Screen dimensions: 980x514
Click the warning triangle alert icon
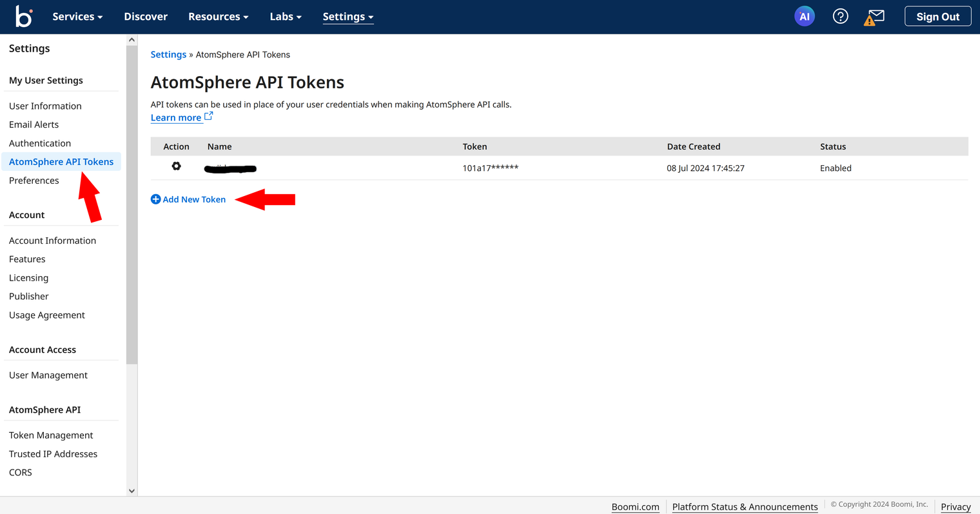point(868,19)
